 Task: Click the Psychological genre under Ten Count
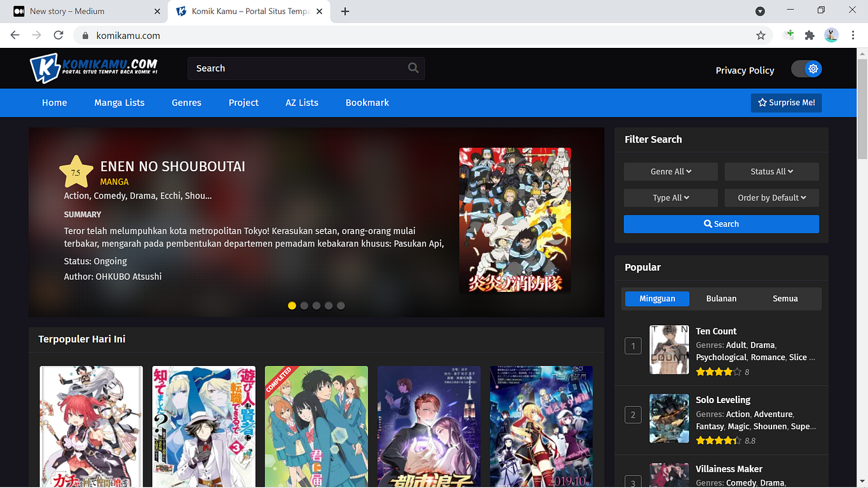[x=721, y=357]
